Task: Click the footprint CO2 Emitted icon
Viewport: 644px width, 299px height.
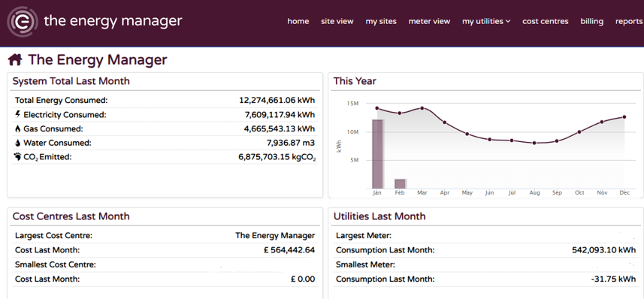Action: click(x=17, y=157)
